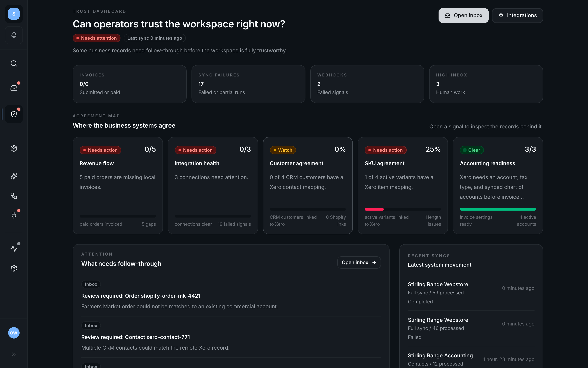Click the 1 length issues text
Screen dimensions: 588x368
pyautogui.click(x=433, y=221)
